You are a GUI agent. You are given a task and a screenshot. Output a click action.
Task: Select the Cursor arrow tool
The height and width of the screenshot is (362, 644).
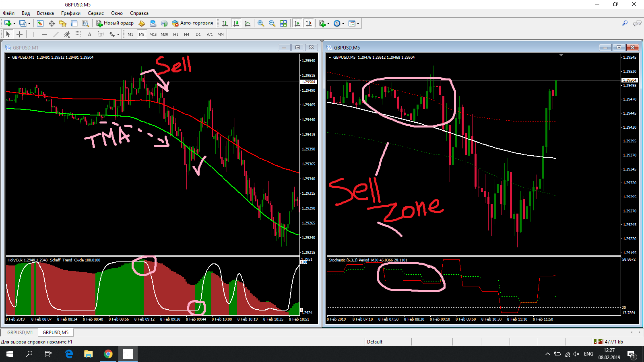point(8,34)
